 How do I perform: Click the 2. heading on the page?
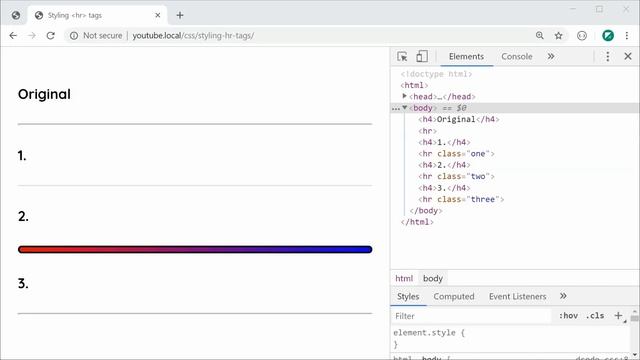[x=23, y=216]
